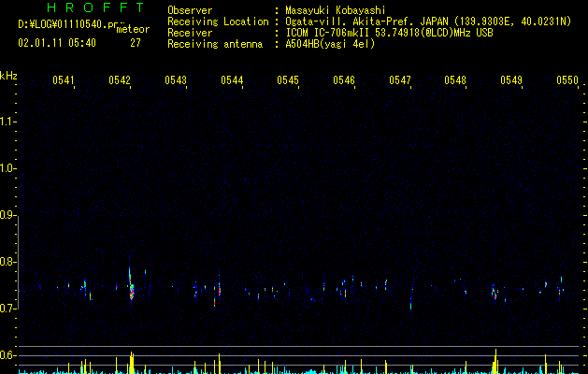
Task: Click the 'Observer' field label
Action: (x=190, y=10)
